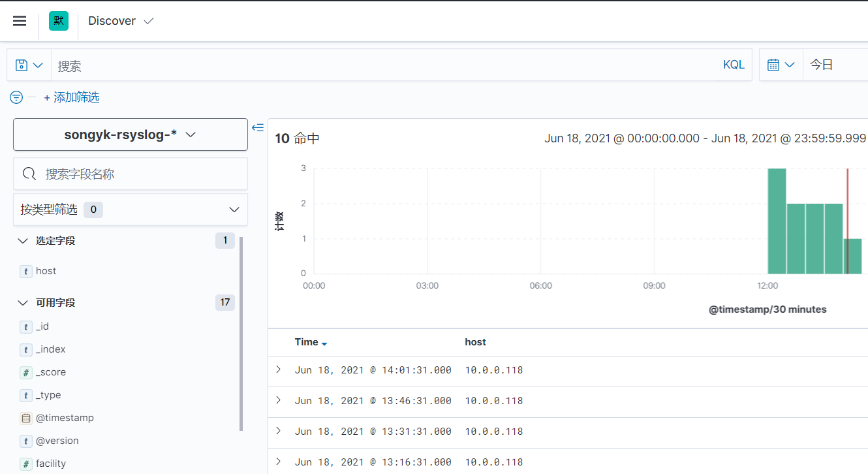The height and width of the screenshot is (474, 868).
Task: Select the _id field
Action: click(x=42, y=326)
